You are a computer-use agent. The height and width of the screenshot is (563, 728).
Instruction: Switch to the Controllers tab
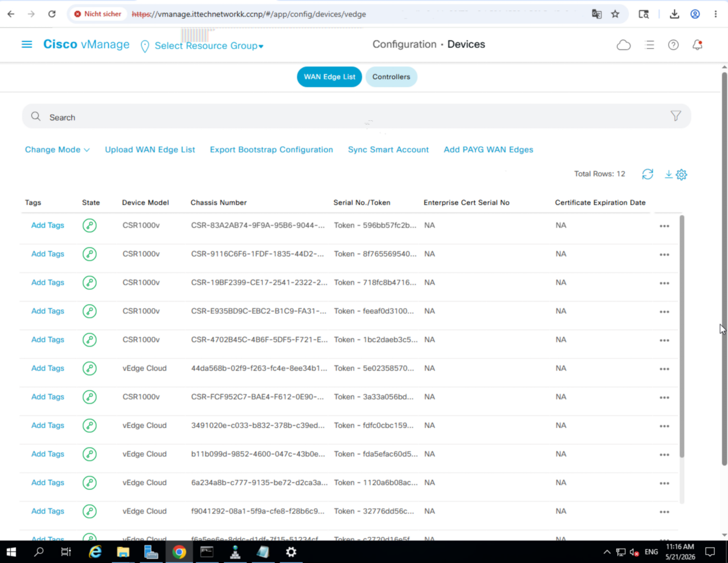(x=391, y=77)
